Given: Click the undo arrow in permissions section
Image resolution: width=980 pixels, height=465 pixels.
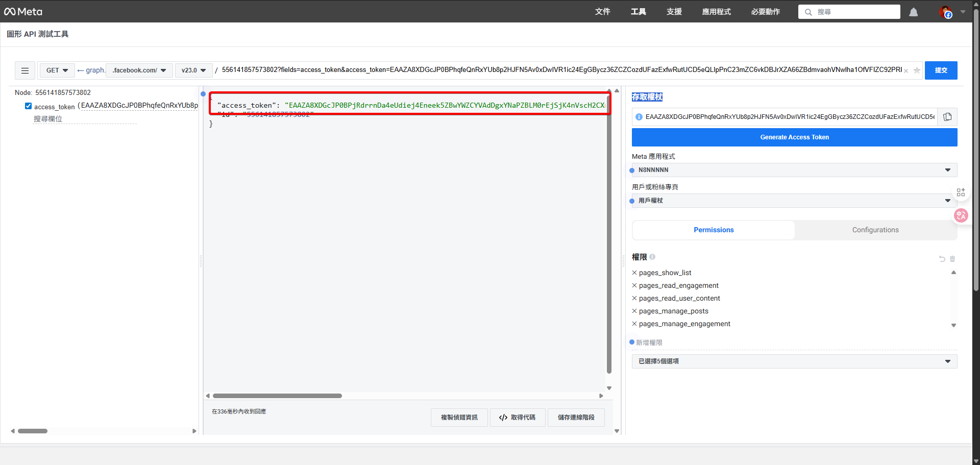Looking at the screenshot, I should (942, 259).
